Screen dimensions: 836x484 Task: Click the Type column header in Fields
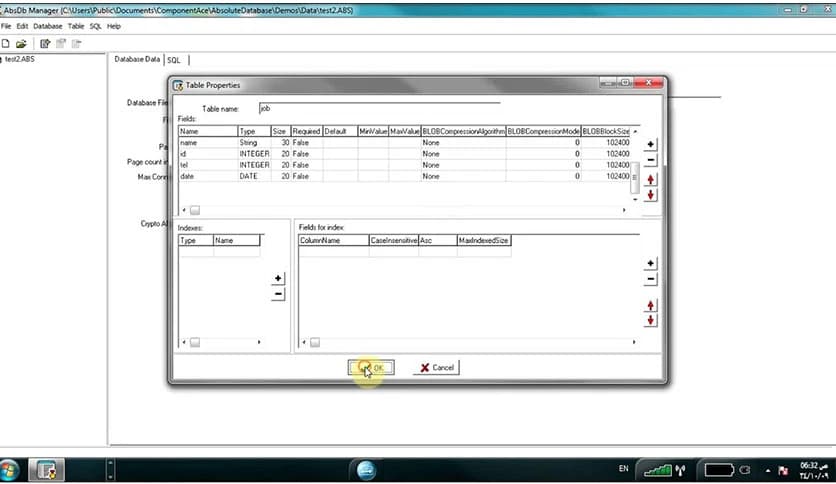pos(254,131)
